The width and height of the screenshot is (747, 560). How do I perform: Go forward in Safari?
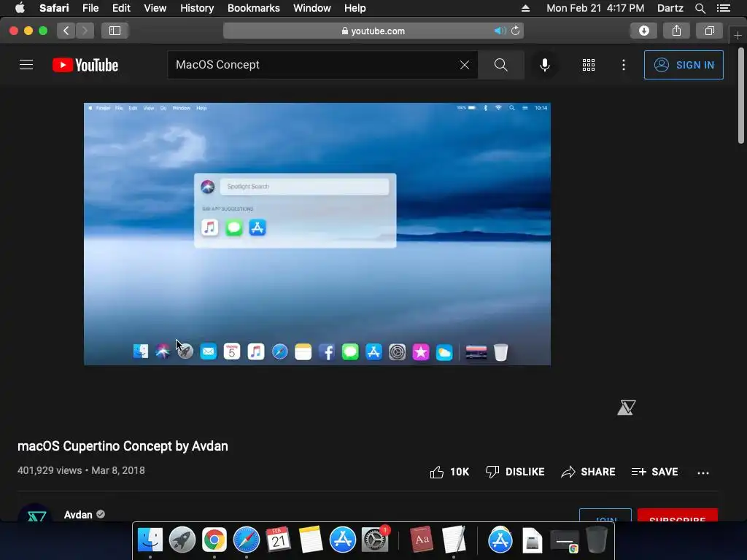85,31
